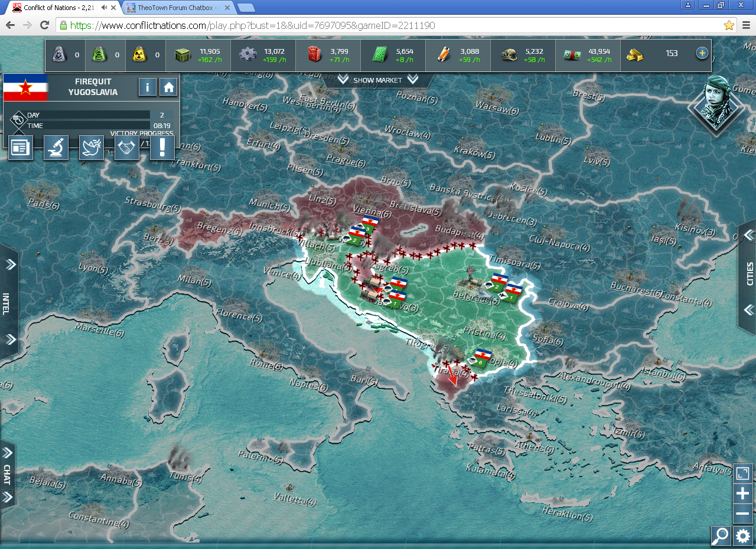This screenshot has height=549, width=756.
Task: Click the Vienna(6) city label
Action: (x=372, y=211)
